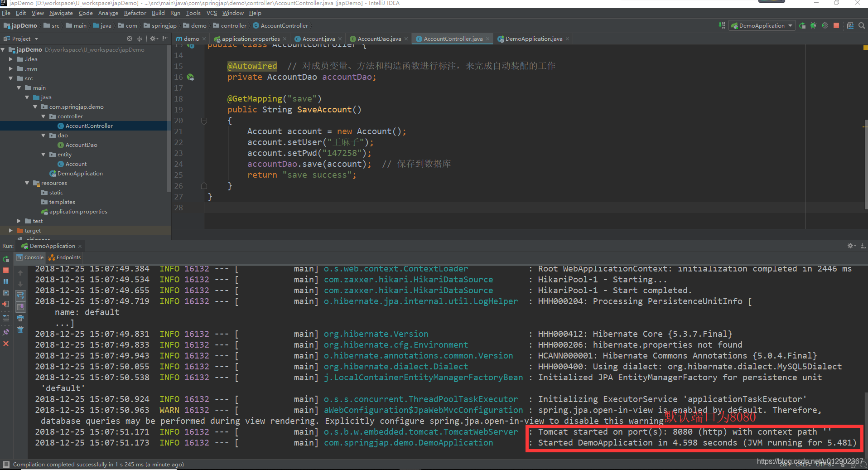Click the Exit icon in the Run sidebar

click(x=6, y=304)
